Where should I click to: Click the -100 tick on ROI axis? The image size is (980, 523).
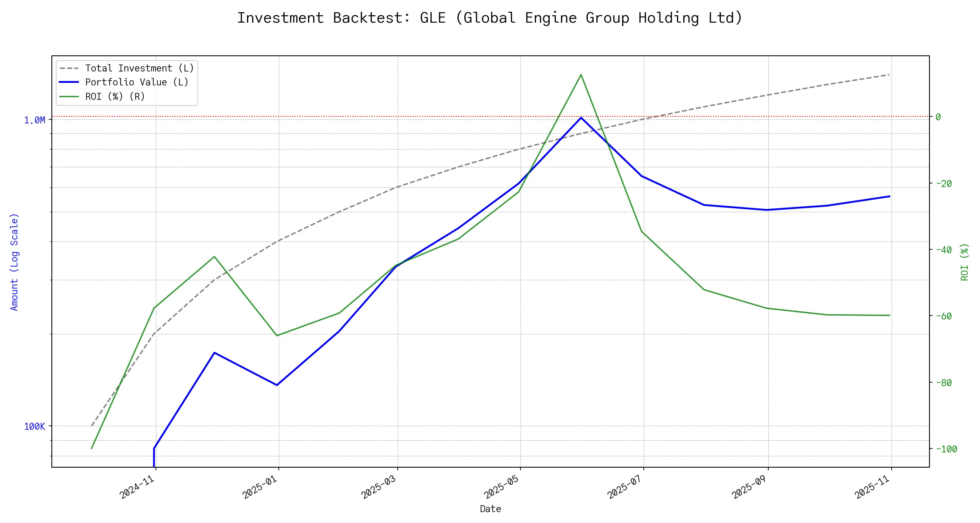pos(946,449)
